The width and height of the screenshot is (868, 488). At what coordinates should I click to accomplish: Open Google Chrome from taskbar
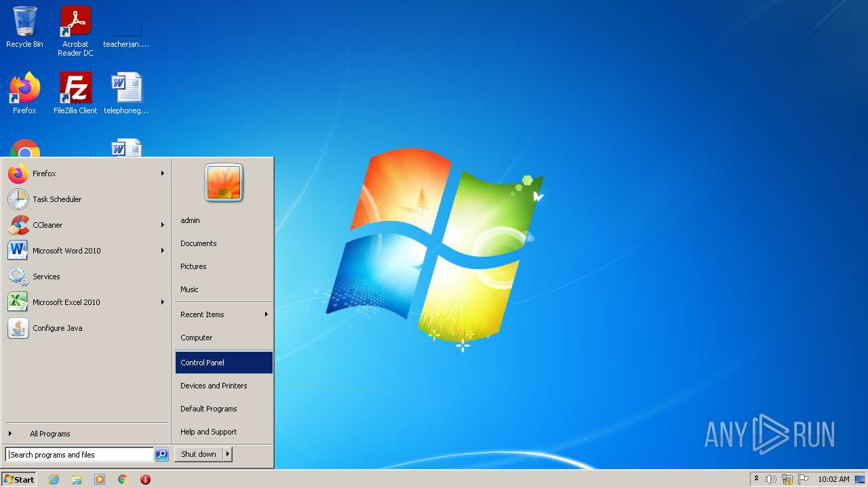coord(123,479)
